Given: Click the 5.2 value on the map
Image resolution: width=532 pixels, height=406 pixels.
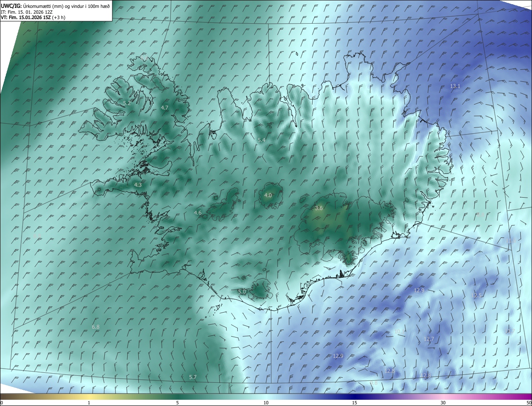Looking at the screenshot, I should click(x=127, y=103).
